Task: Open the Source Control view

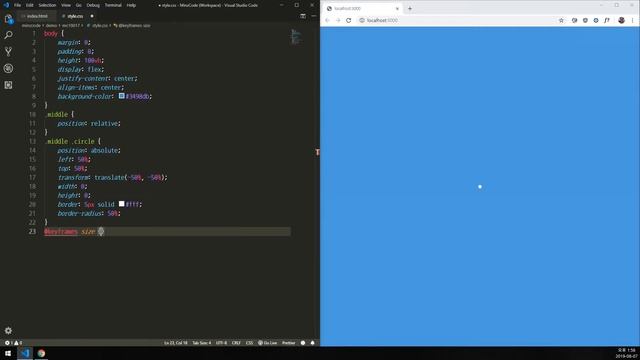Action: click(x=8, y=51)
